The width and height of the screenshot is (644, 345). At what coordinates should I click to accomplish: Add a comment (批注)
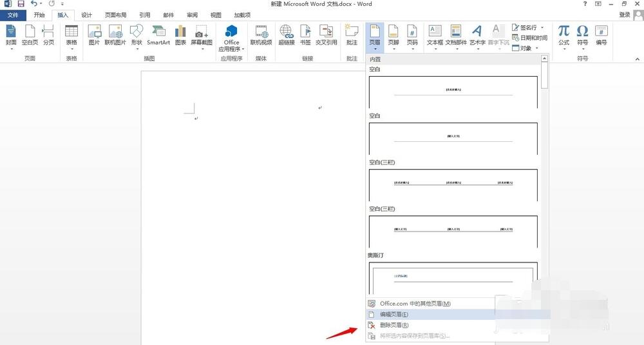pos(352,35)
